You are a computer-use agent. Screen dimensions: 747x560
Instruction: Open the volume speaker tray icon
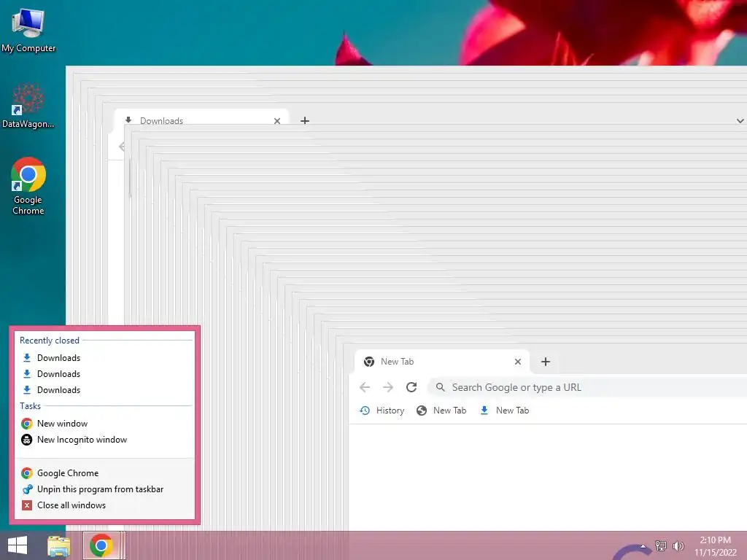point(678,546)
